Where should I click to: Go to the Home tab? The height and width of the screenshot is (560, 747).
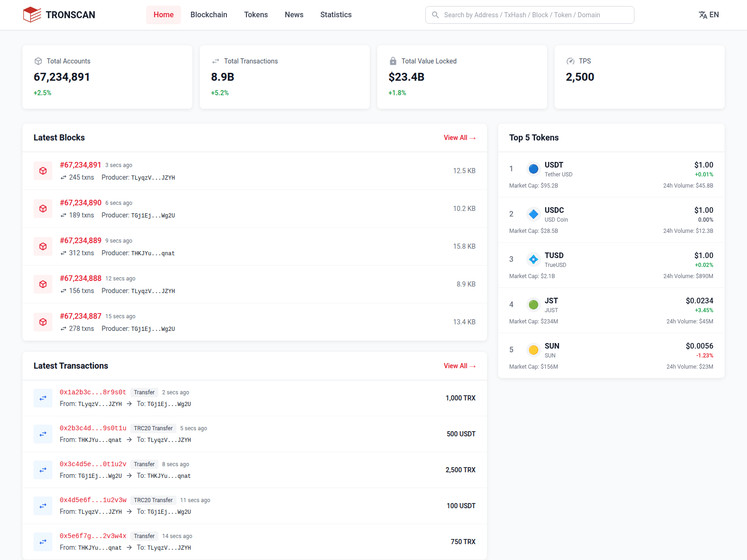pos(163,15)
